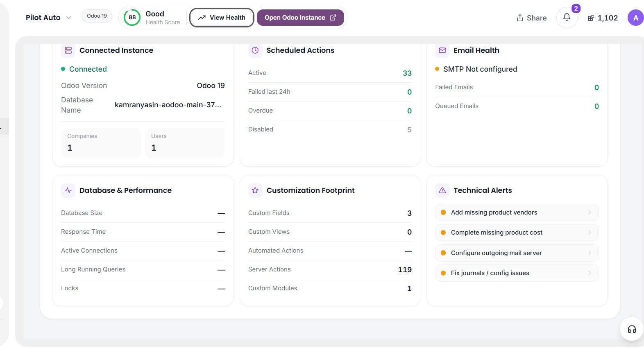Click the Users count card

(x=185, y=142)
